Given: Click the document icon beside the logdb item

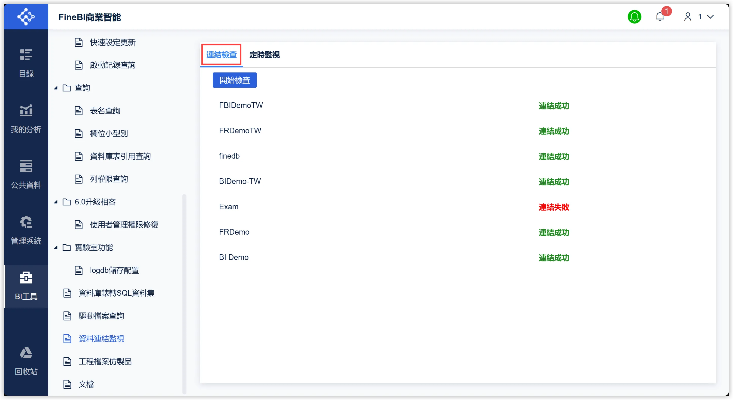Looking at the screenshot, I should coord(79,270).
